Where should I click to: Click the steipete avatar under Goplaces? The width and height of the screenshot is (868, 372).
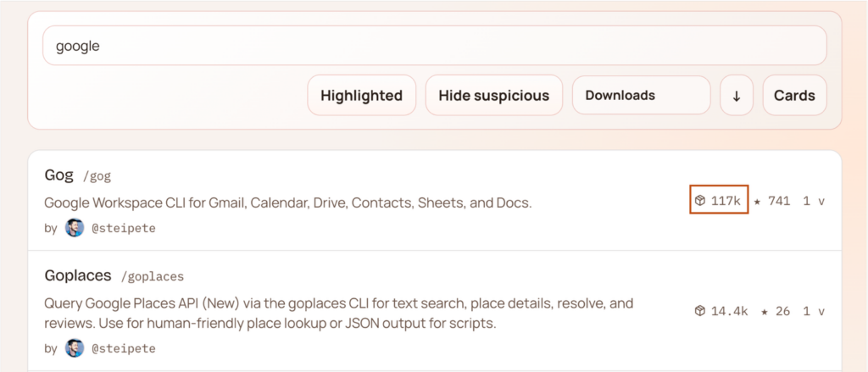(75, 348)
